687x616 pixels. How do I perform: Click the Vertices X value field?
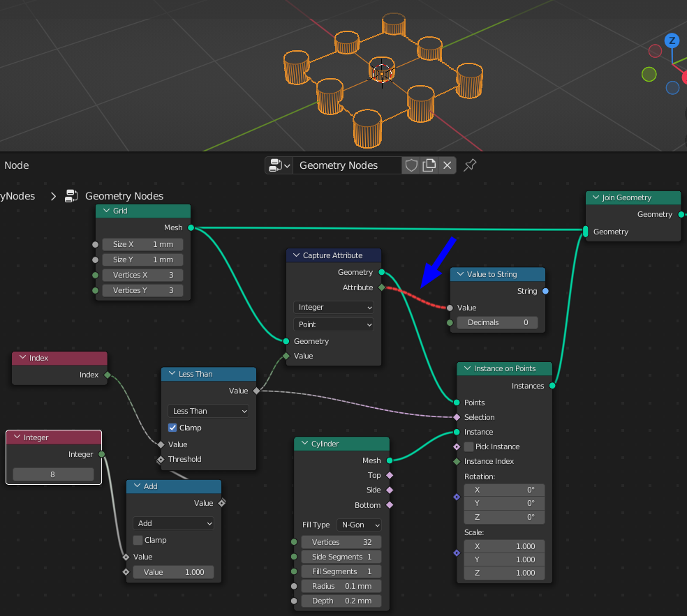pyautogui.click(x=143, y=275)
